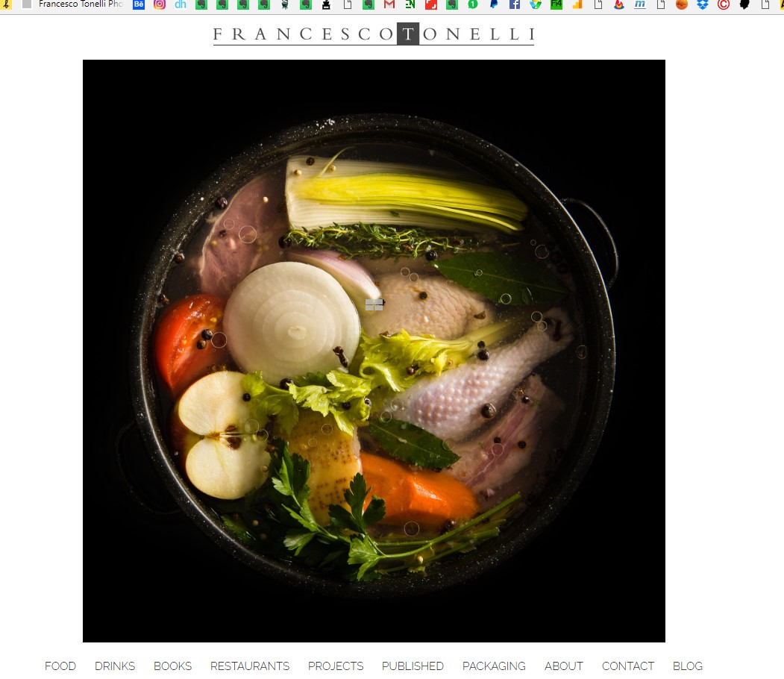Open the Facebook bookmark icon
The image size is (784, 679).
[515, 4]
